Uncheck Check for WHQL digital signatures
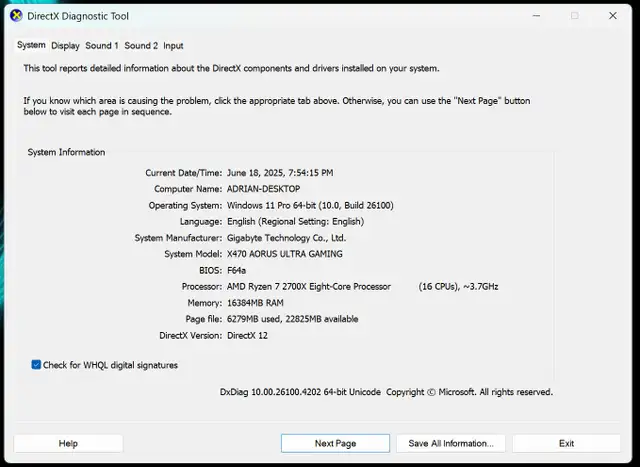Image resolution: width=640 pixels, height=467 pixels. 36,365
